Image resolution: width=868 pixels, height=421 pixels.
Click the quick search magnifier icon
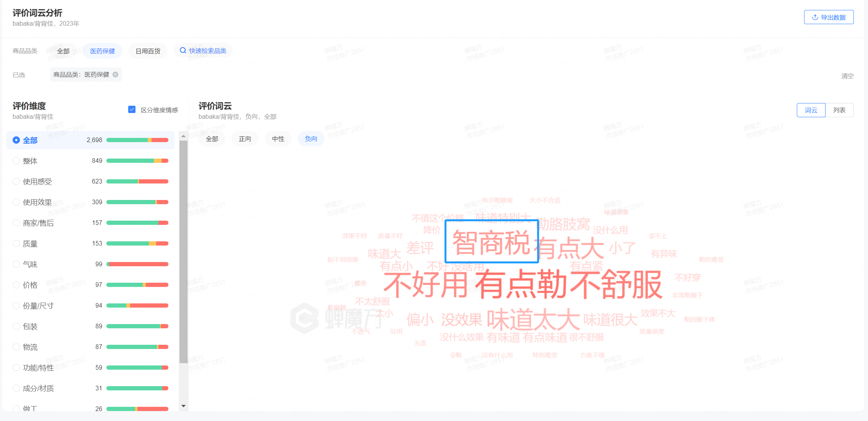[x=183, y=51]
